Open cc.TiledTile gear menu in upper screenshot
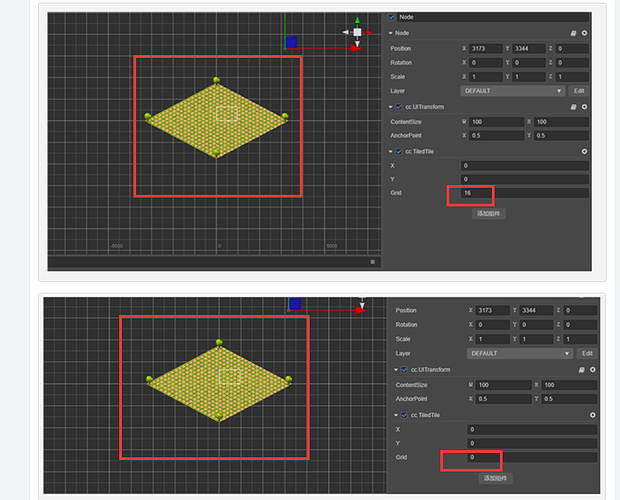Viewport: 620px width, 500px height. pos(584,152)
